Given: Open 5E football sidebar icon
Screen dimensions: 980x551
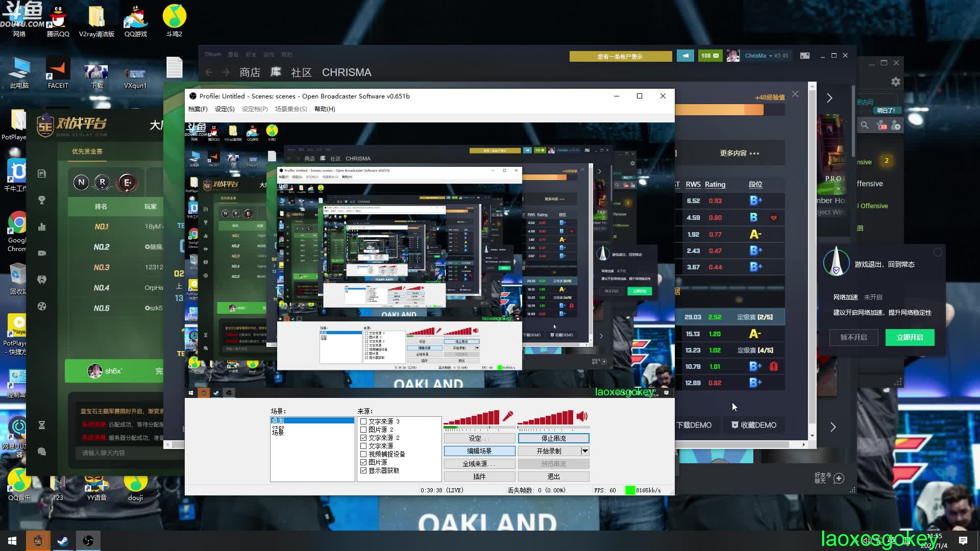Looking at the screenshot, I should coord(42,306).
